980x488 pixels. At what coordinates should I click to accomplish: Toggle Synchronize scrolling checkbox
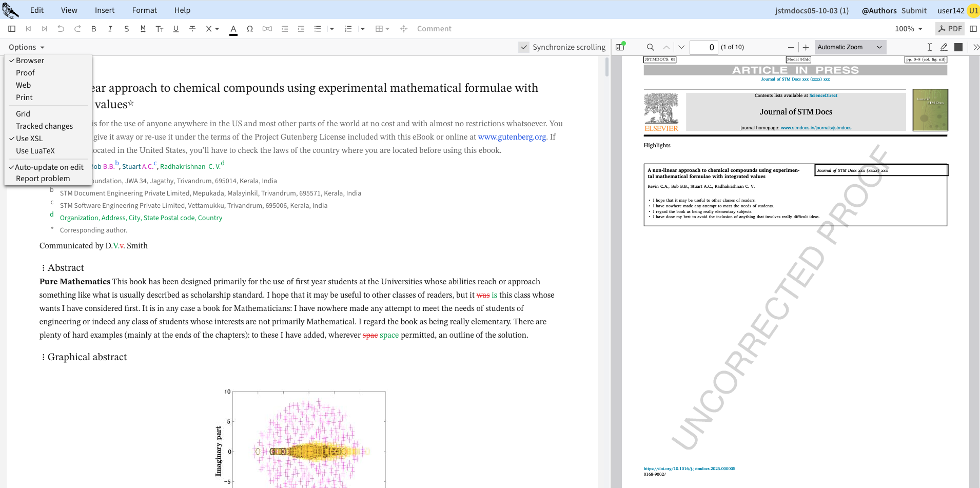pos(524,47)
